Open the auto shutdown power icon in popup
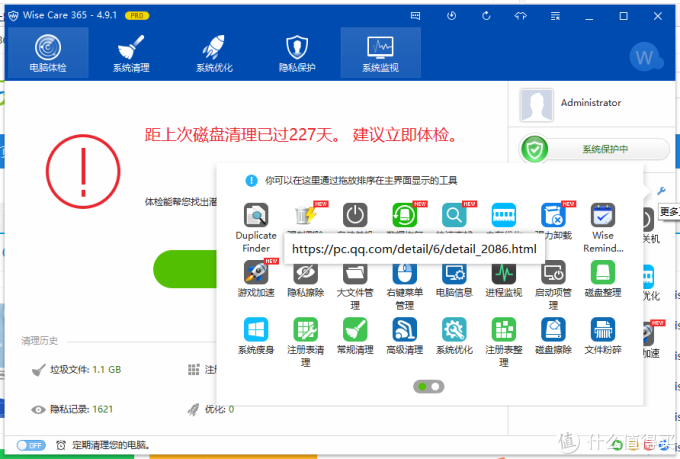The image size is (680, 459). click(x=355, y=215)
